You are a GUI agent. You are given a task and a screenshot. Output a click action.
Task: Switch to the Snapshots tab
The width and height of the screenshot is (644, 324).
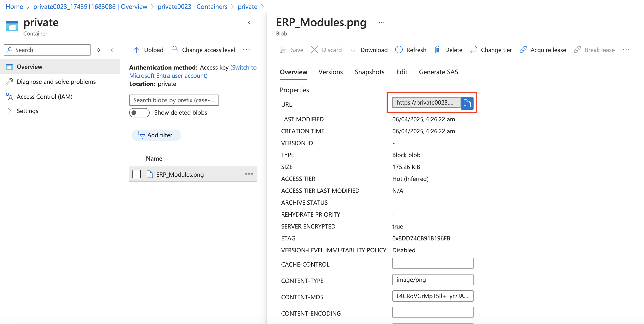point(369,72)
